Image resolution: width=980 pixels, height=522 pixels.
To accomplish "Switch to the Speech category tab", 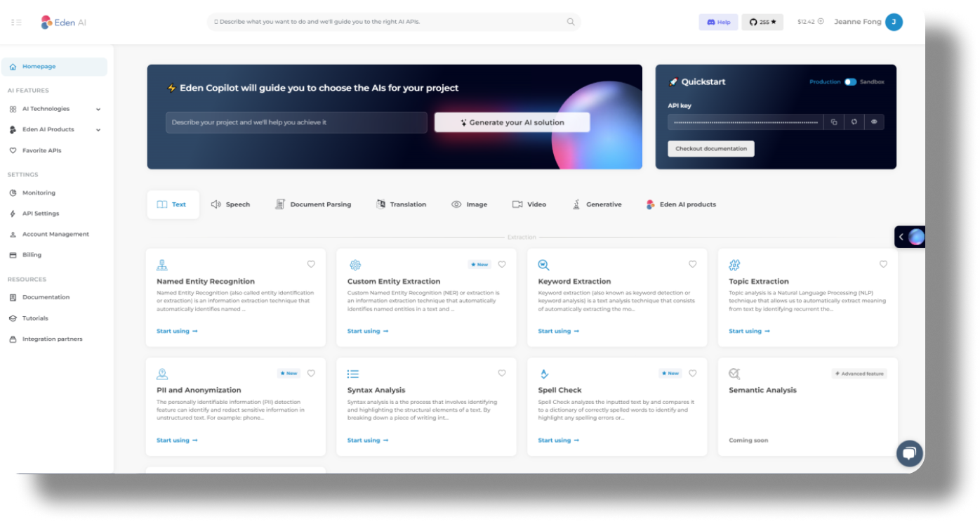I will click(230, 204).
